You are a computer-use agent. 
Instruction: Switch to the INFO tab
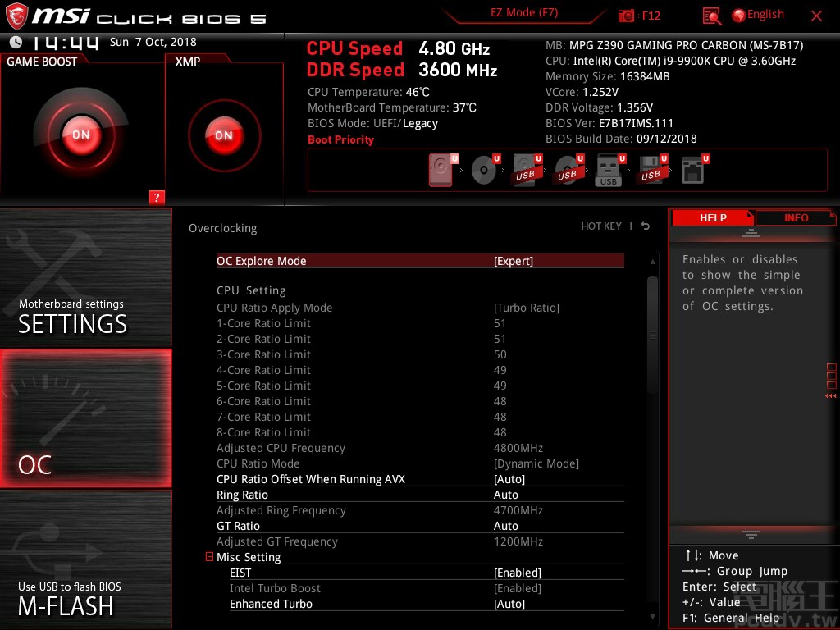[x=796, y=218]
